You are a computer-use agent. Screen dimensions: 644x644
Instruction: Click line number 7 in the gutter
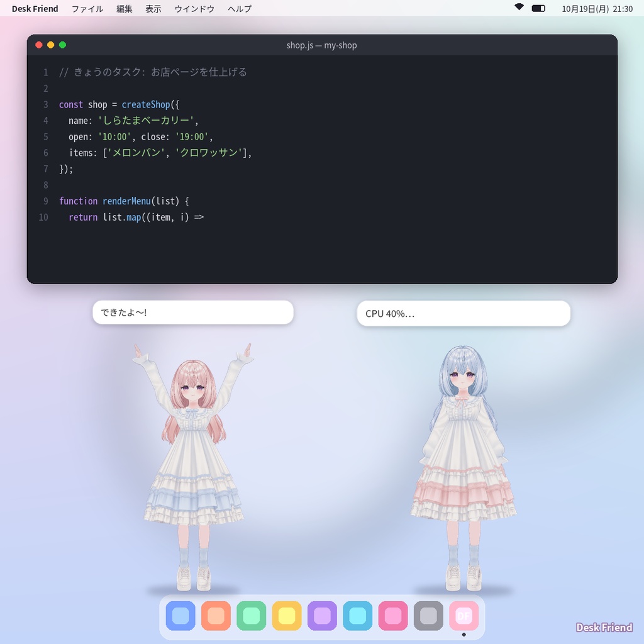(45, 169)
